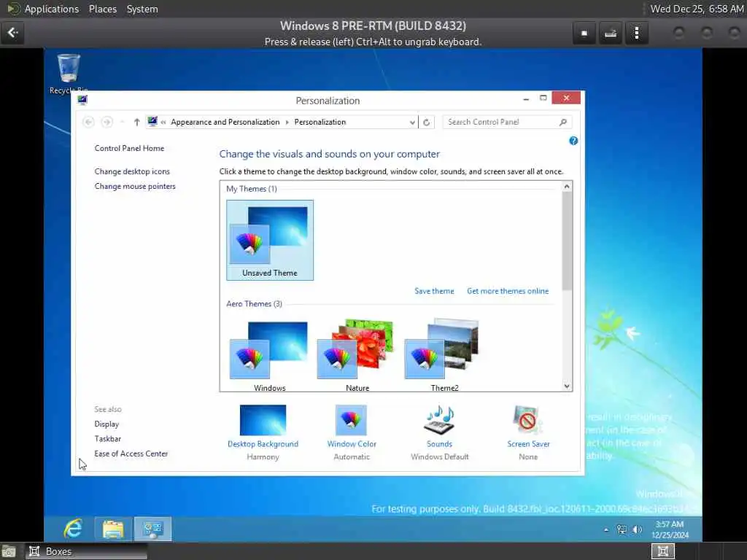
Task: Open recent locations dropdown arrow
Action: click(x=123, y=122)
